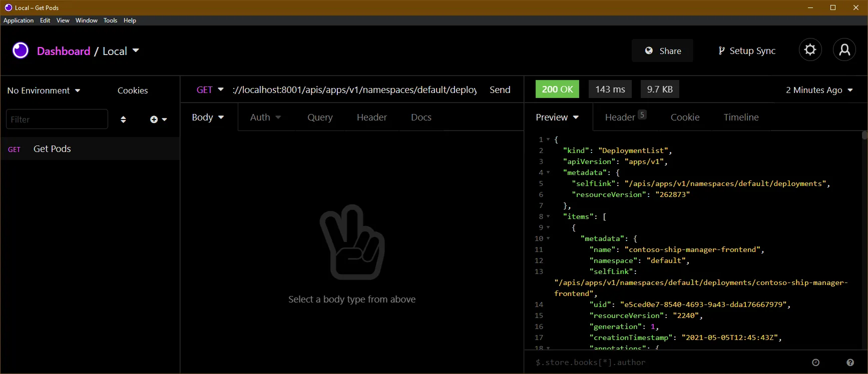Viewport: 868px width, 374px height.
Task: Click the Setup Sync button
Action: coord(746,50)
